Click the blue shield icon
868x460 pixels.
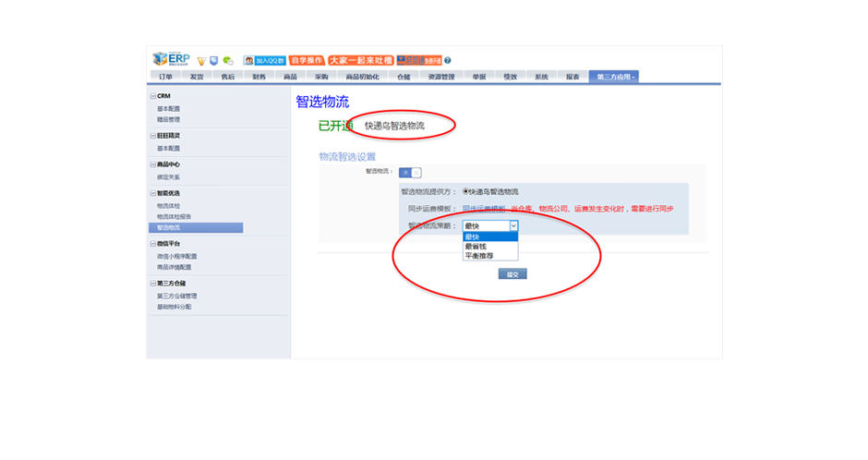(x=213, y=61)
